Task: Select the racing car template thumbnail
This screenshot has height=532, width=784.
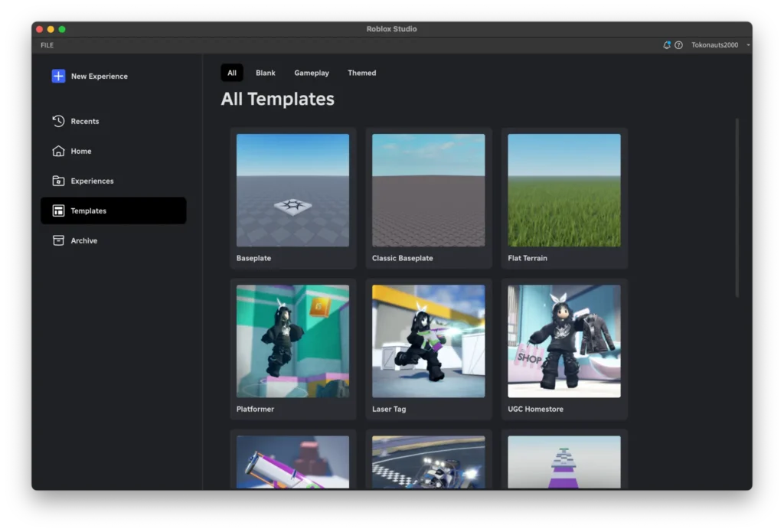Action: [x=429, y=462]
